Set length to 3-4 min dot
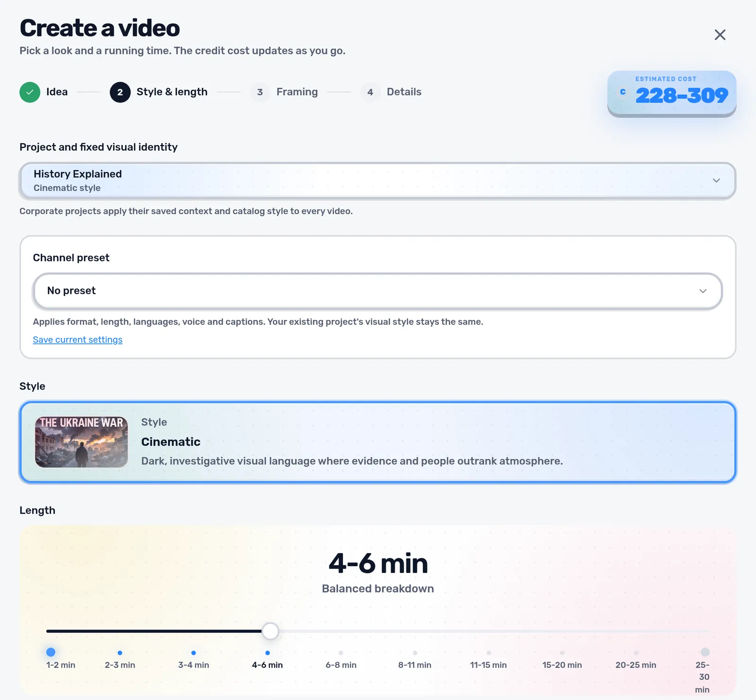The image size is (756, 700). [194, 653]
